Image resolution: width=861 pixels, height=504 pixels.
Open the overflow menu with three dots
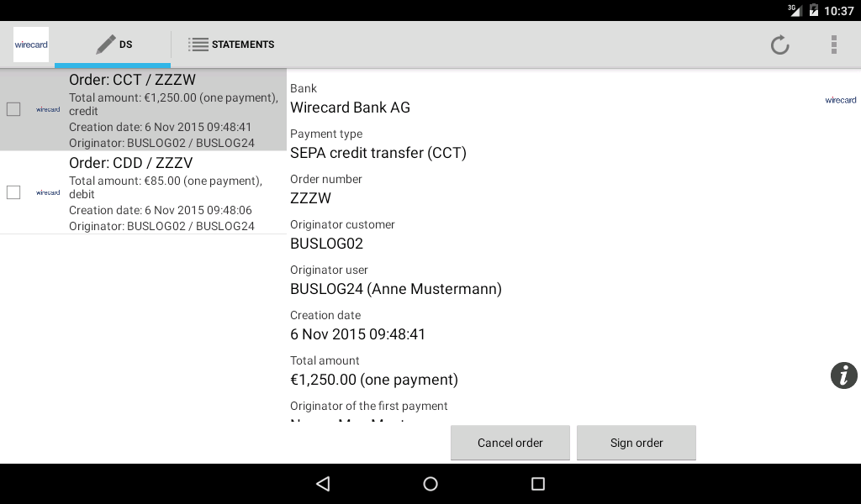[x=833, y=45]
